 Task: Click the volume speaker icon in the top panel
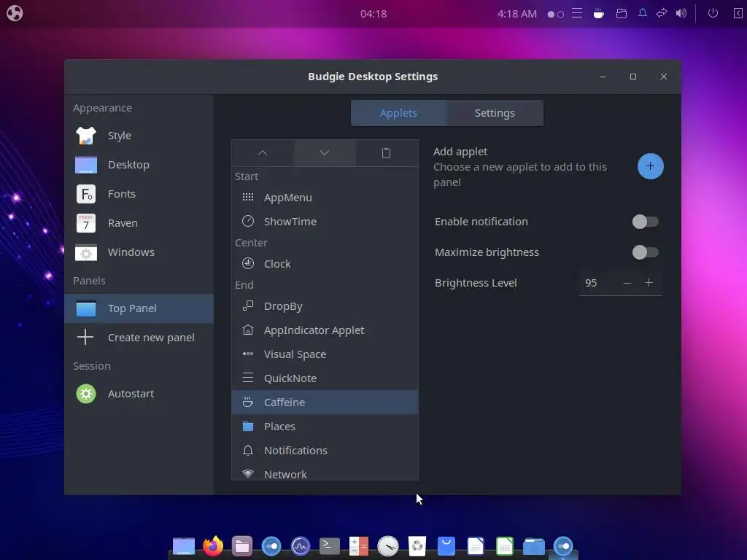point(681,13)
